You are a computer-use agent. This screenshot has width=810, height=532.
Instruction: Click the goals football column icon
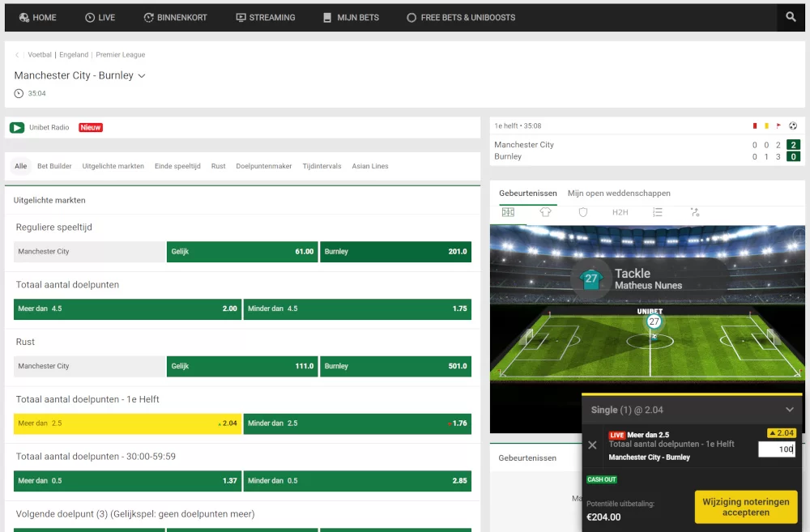tap(793, 126)
